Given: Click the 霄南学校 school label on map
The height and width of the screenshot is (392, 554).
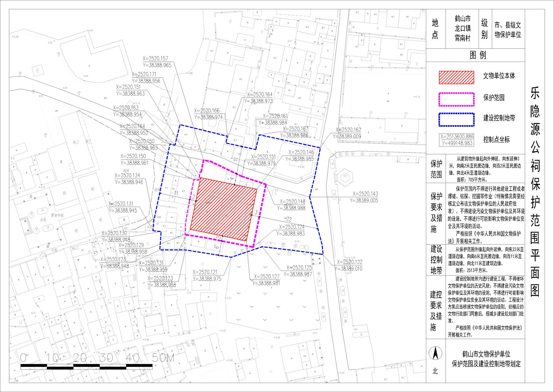Looking at the screenshot, I should pyautogui.click(x=57, y=216).
